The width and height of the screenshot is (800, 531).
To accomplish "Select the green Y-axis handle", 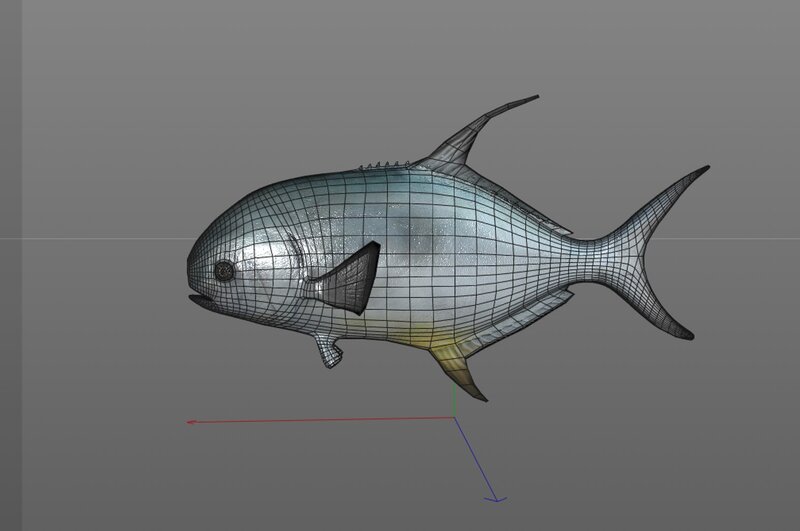I will coord(454,401).
